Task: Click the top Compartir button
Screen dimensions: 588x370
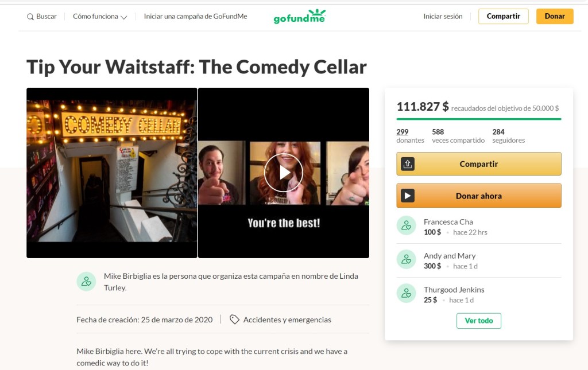Action: (503, 17)
